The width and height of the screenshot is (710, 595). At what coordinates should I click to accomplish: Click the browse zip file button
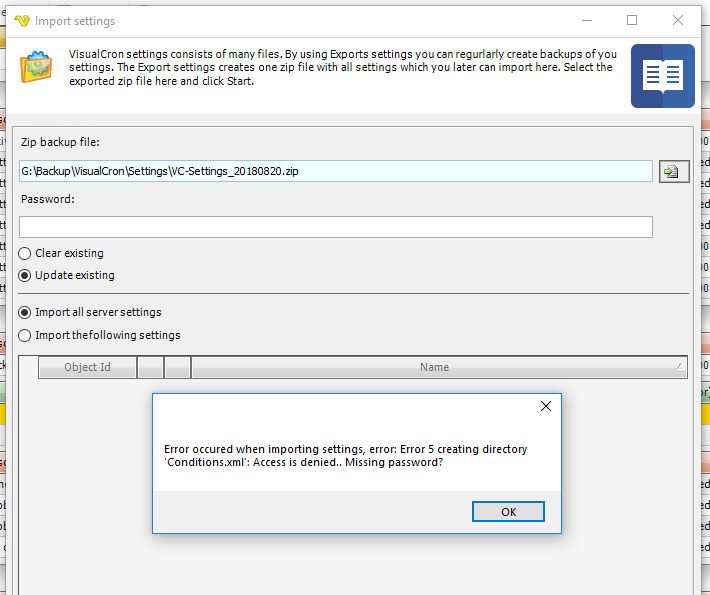[670, 171]
